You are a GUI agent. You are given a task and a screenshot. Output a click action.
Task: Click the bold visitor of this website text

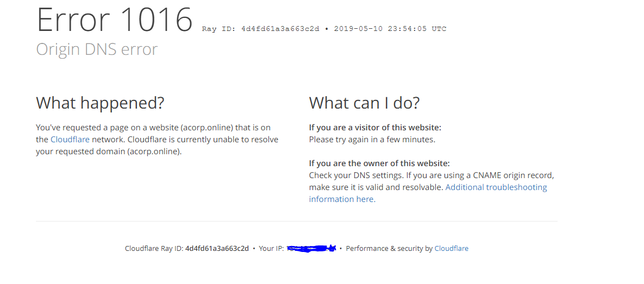[x=375, y=128]
